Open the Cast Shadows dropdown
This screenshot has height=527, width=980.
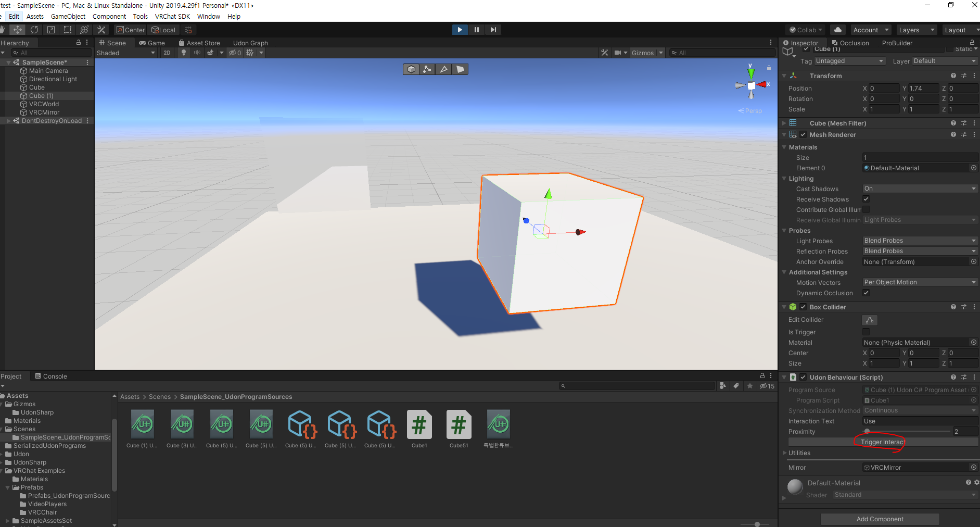[920, 189]
